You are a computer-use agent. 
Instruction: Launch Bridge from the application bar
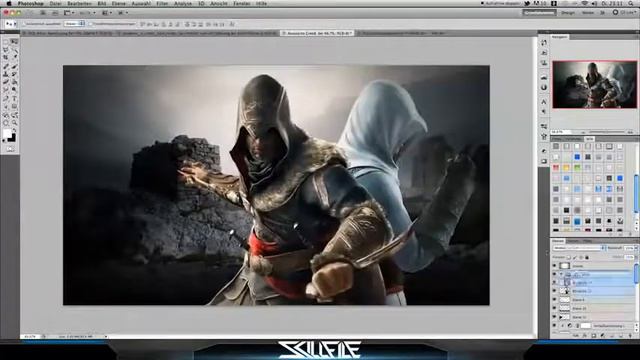coord(42,13)
